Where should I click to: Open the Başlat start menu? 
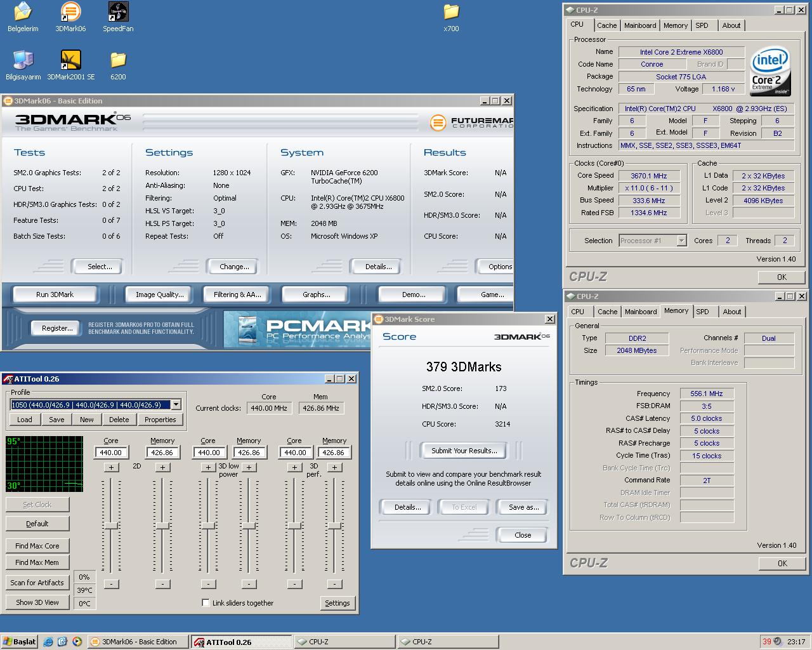point(19,642)
